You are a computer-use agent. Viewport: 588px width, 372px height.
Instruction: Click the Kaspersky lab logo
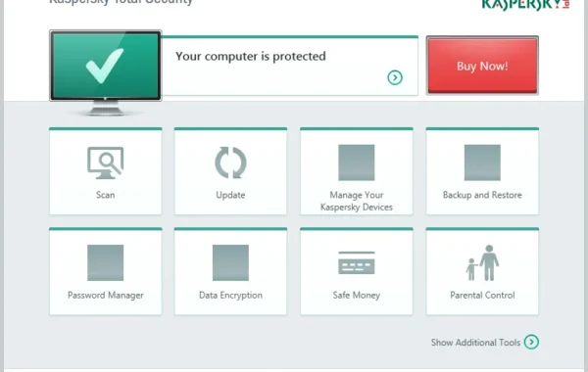(x=525, y=5)
